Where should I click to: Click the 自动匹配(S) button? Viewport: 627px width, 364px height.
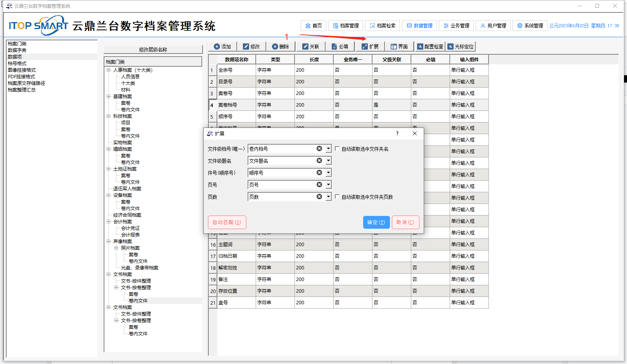click(227, 223)
